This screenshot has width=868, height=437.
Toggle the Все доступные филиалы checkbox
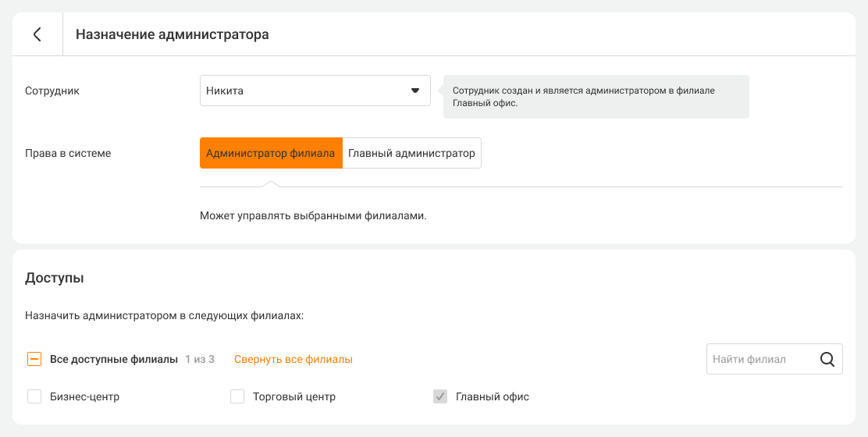point(34,359)
